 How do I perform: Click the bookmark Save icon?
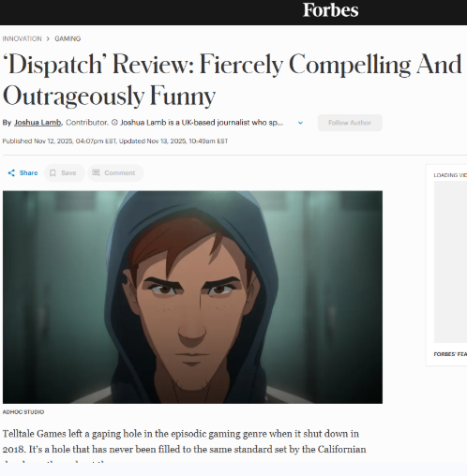[x=53, y=173]
